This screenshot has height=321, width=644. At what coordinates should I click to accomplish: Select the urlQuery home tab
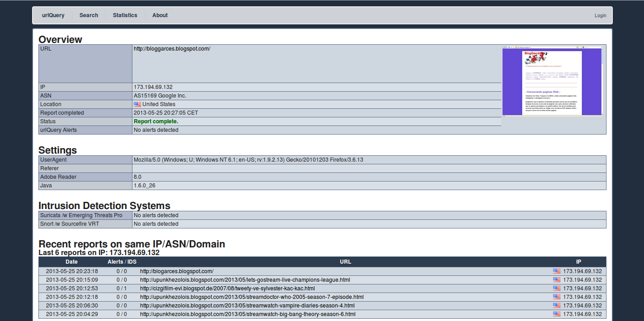coord(53,15)
